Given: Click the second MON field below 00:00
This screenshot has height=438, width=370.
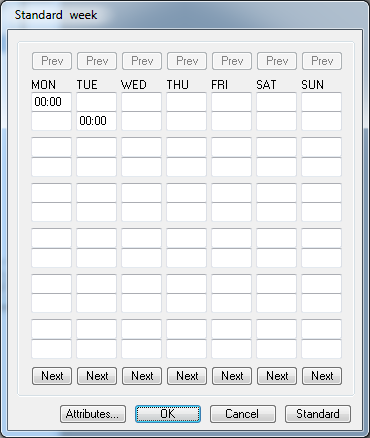Looking at the screenshot, I should pos(51,121).
